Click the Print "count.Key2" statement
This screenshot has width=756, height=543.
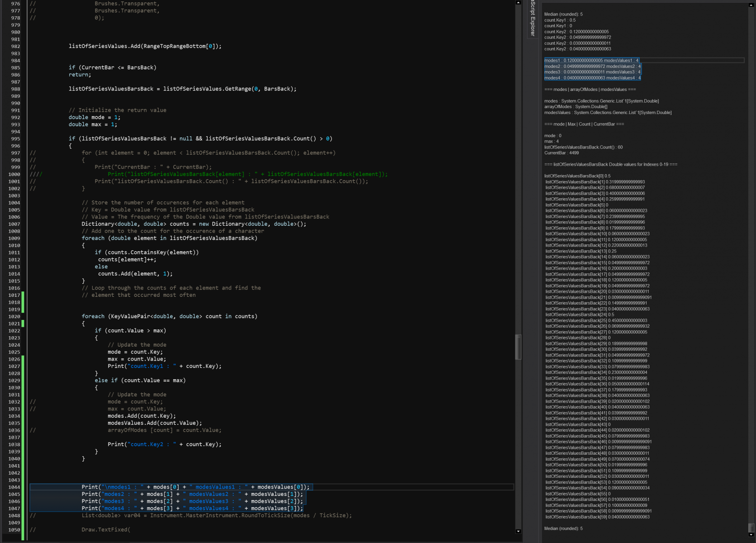point(165,444)
